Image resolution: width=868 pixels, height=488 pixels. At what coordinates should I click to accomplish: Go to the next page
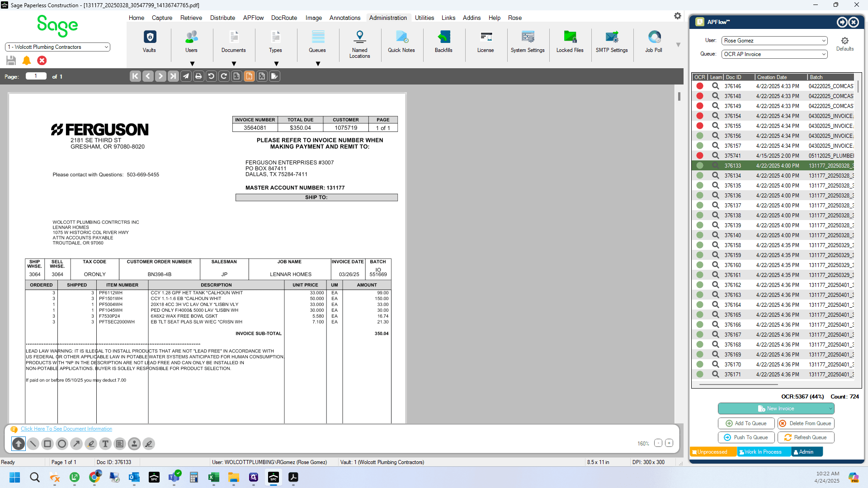[160, 76]
